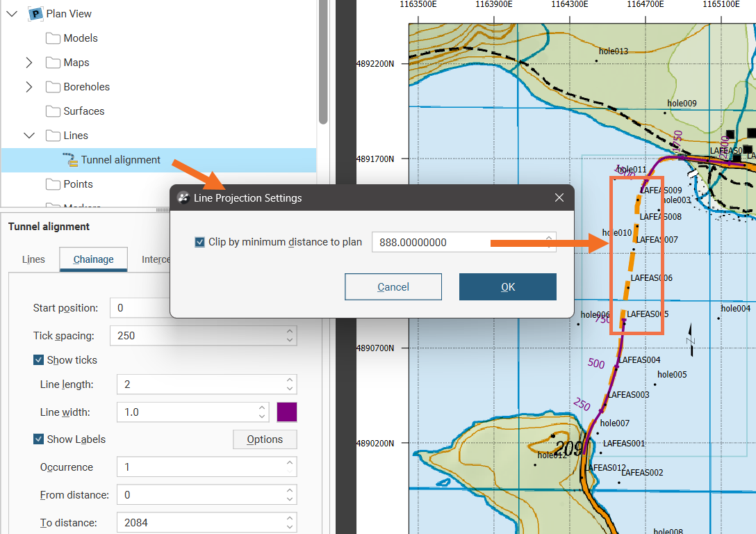Screen dimensions: 756x534
Task: Click the Points folder icon
Action: click(53, 184)
